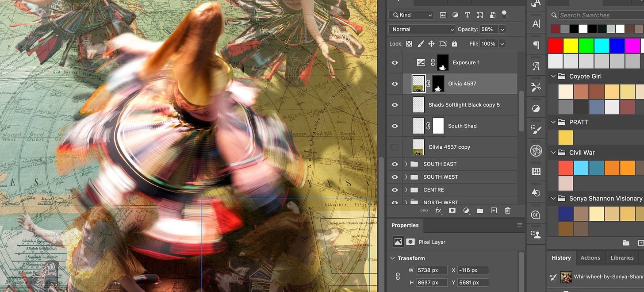644x292 pixels.
Task: Switch to the Actions tab
Action: pos(590,257)
